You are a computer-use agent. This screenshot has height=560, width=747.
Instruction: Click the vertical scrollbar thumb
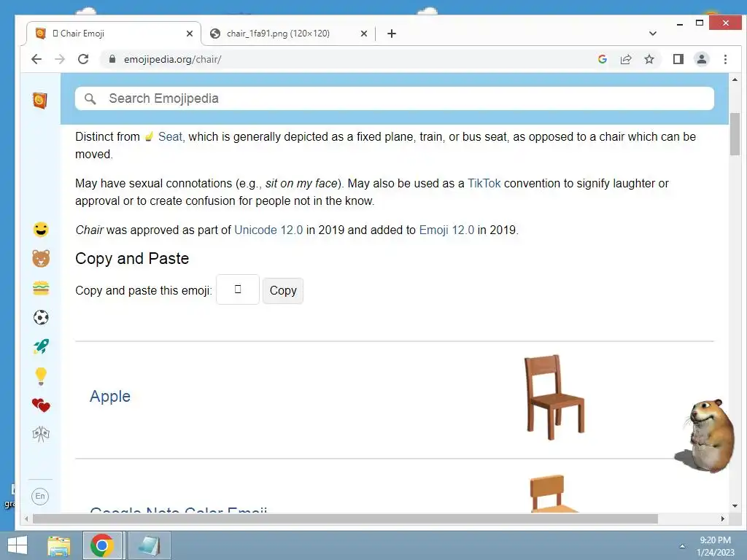point(735,134)
